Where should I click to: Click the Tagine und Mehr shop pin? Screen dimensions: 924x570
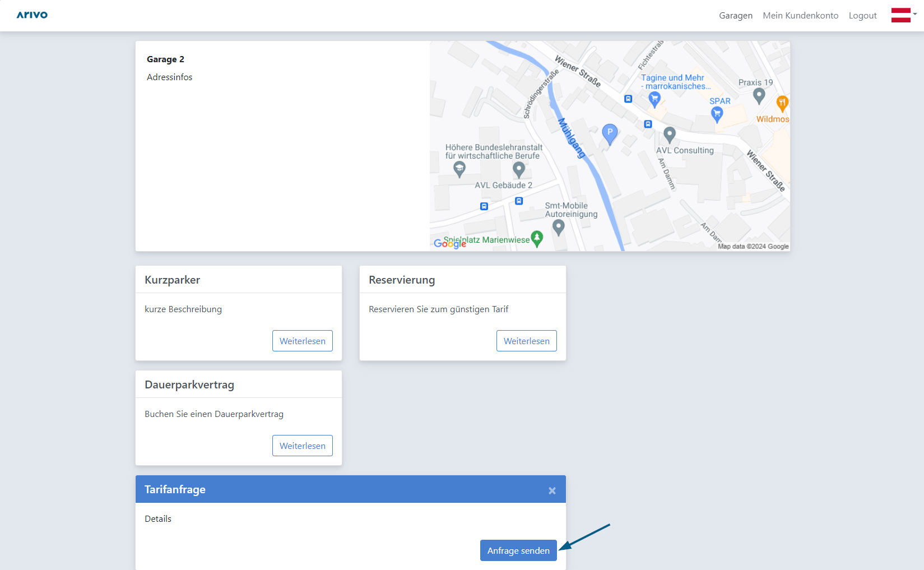coord(654,100)
